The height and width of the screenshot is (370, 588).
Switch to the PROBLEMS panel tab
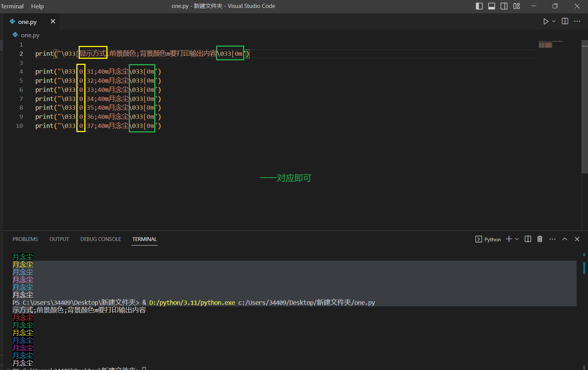[25, 239]
